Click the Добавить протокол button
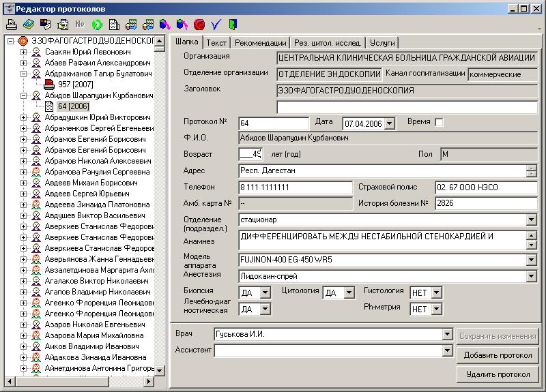Image resolution: width=546 pixels, height=392 pixels. pos(498,355)
